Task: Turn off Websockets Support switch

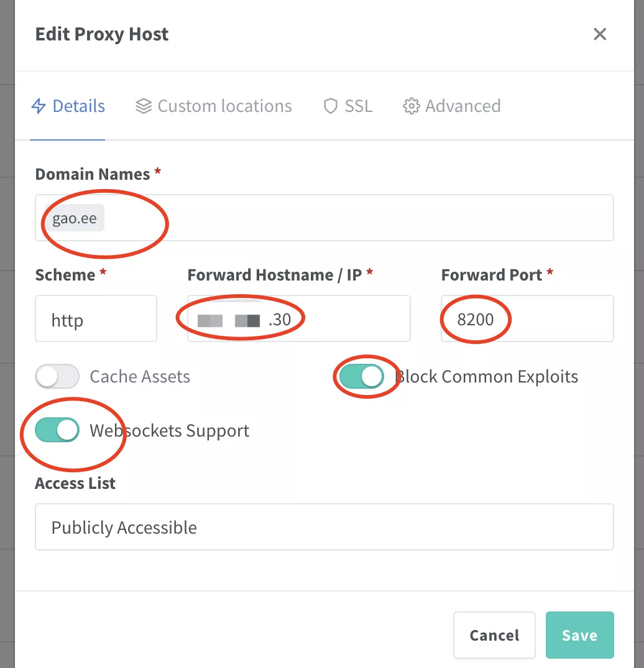Action: click(57, 430)
